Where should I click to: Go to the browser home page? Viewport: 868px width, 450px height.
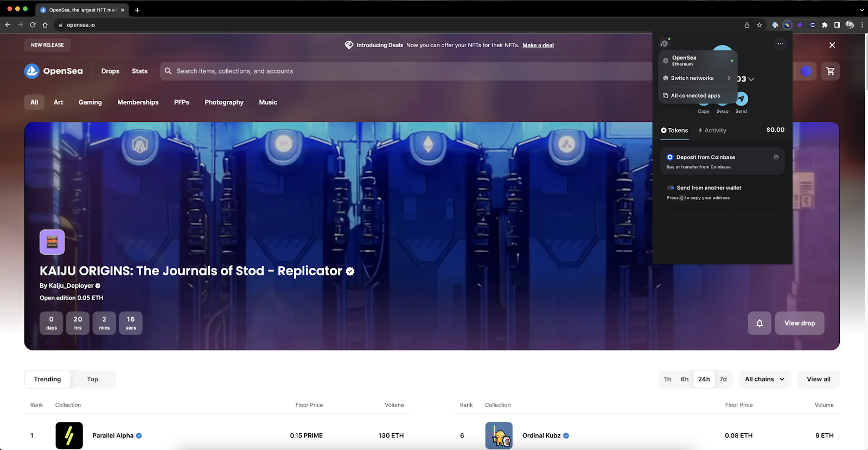tap(45, 25)
